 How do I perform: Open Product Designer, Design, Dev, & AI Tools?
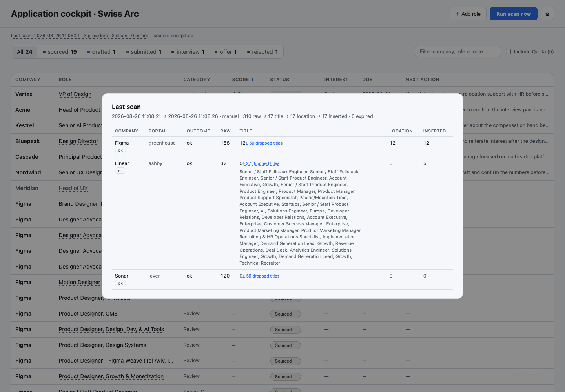[111, 329]
